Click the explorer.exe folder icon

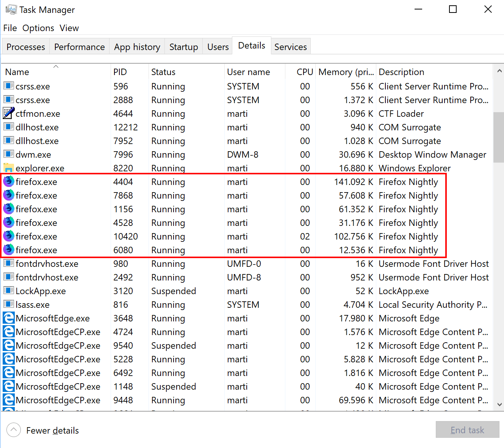tap(8, 168)
